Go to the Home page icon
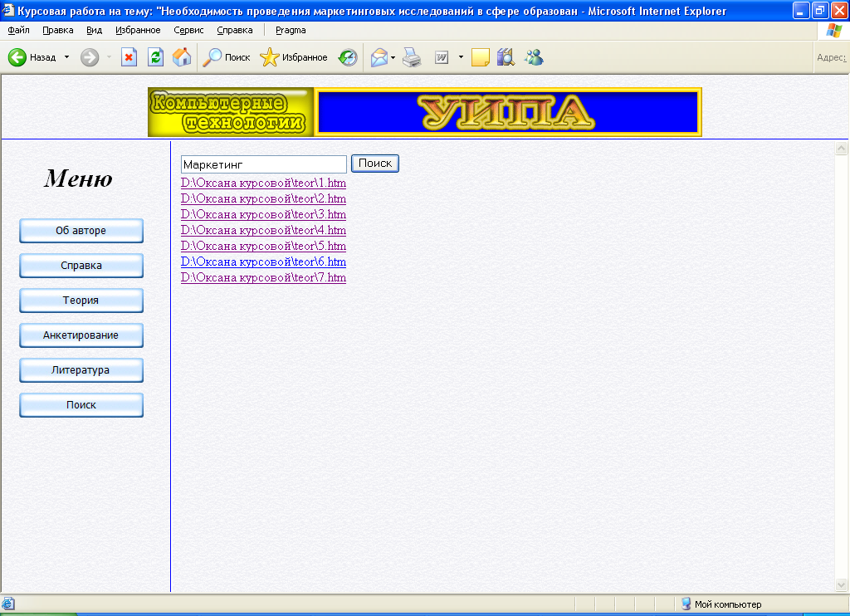This screenshot has height=616, width=850. point(182,57)
